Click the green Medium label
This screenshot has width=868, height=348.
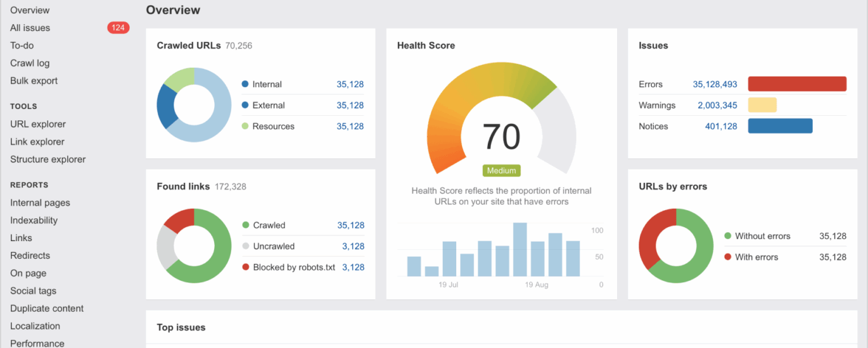point(501,170)
